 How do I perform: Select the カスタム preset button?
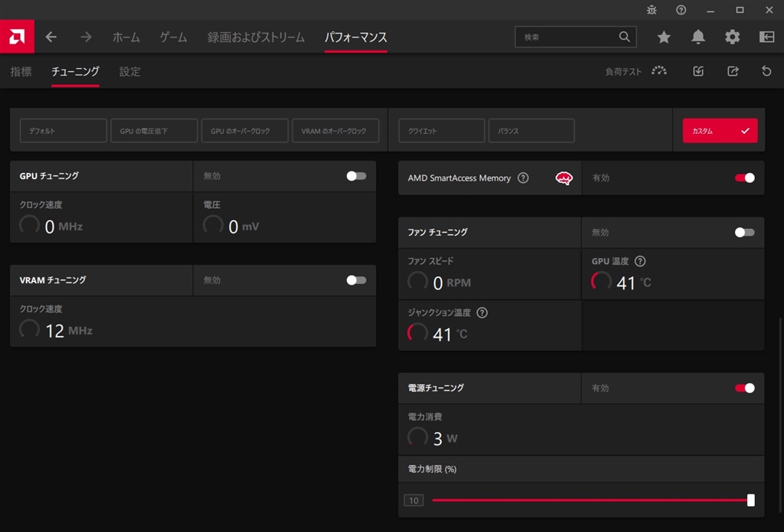click(720, 130)
